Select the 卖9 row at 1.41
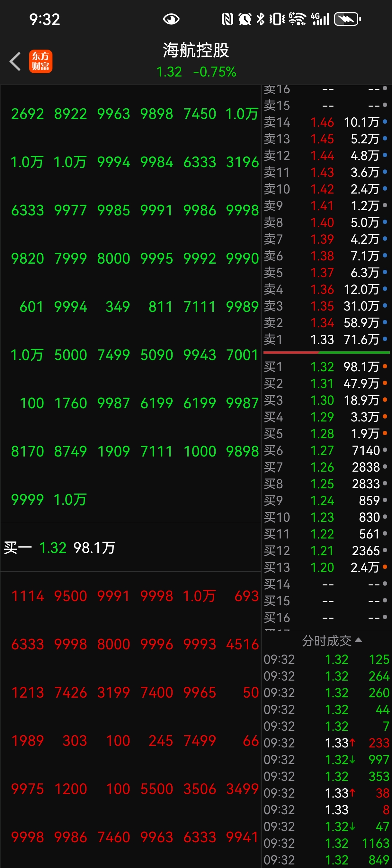 point(326,205)
